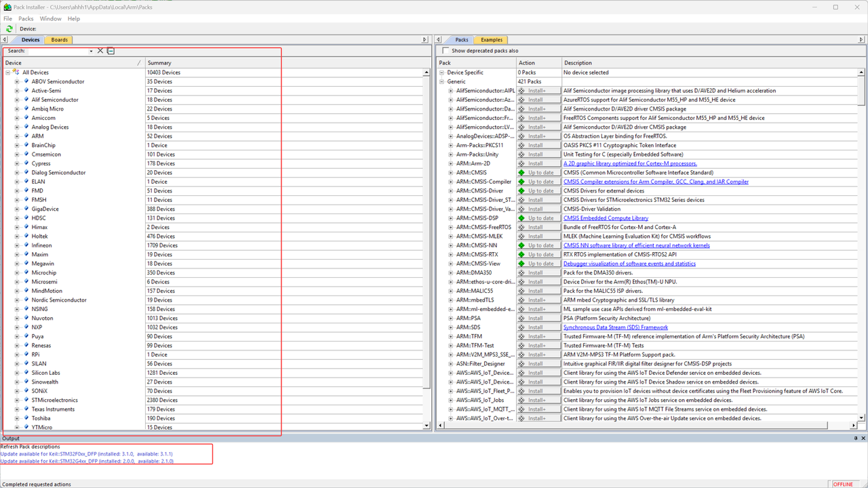Open the CMSIS Embedded Compute Library link

606,218
